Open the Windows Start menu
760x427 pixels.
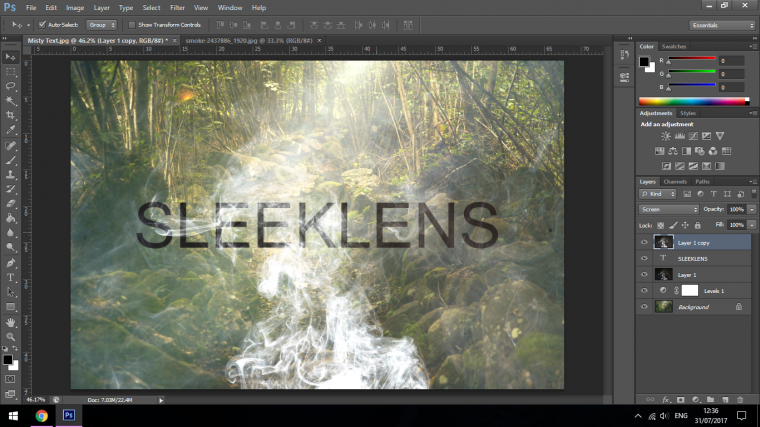pyautogui.click(x=13, y=416)
